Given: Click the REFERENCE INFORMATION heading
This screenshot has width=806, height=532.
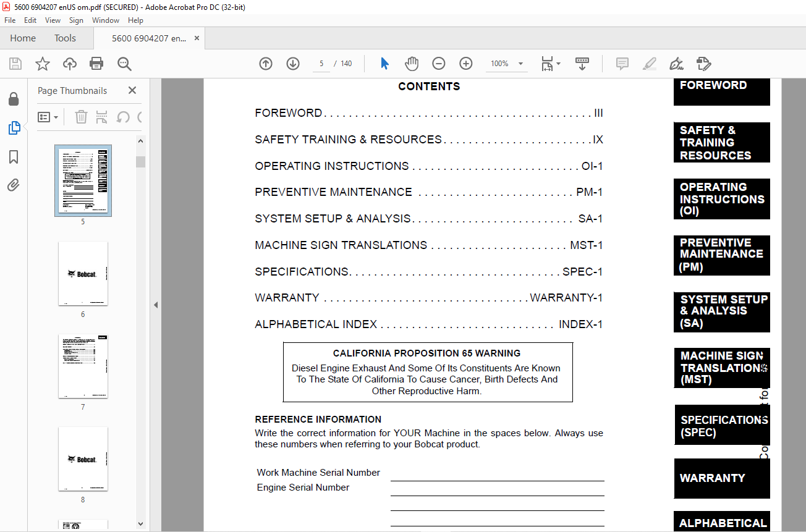Looking at the screenshot, I should [x=318, y=420].
